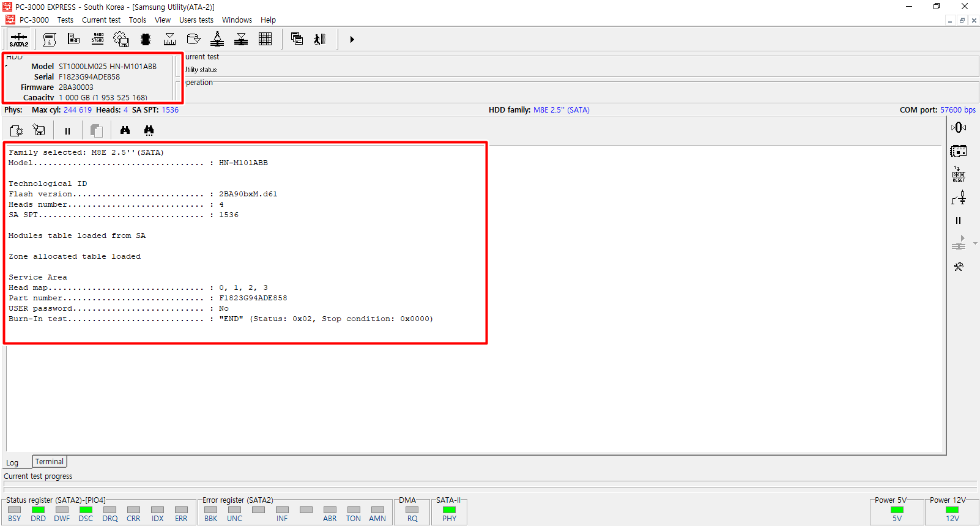Screen dimensions: 980x526
Task: Click the gear with floppy disk icon
Action: click(x=121, y=40)
